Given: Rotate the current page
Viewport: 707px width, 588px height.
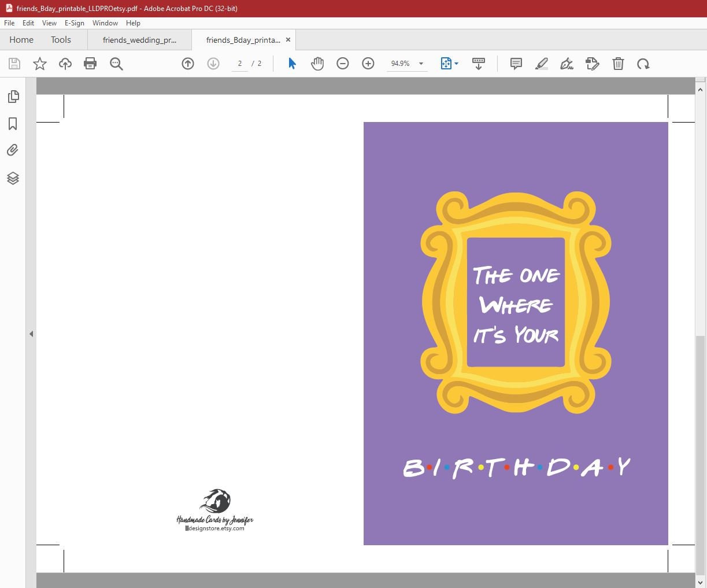Looking at the screenshot, I should [x=643, y=64].
